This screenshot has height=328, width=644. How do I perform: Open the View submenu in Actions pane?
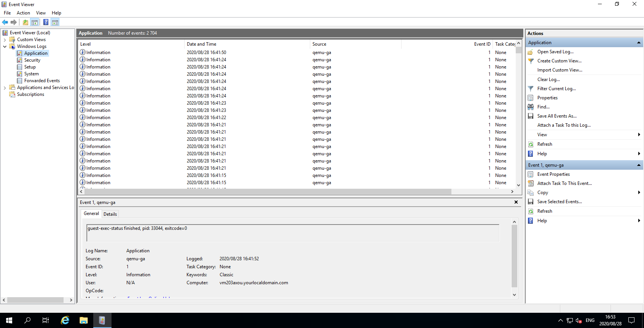point(584,135)
